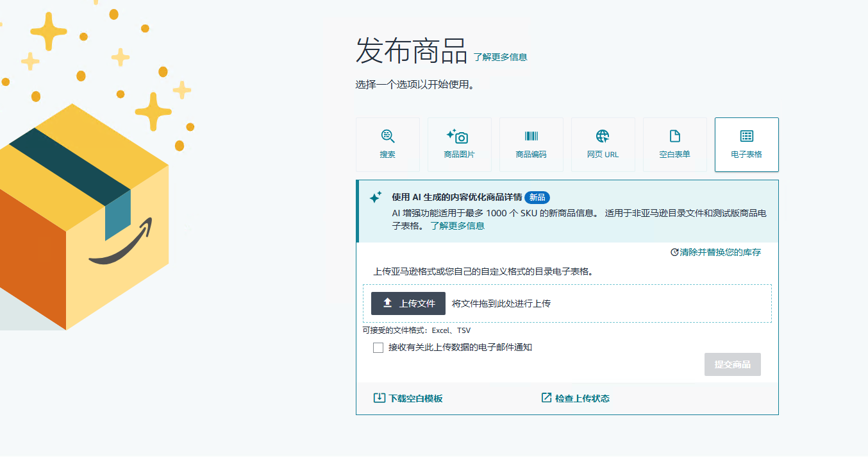
Task: Click the 提交商品 submit button
Action: (732, 364)
